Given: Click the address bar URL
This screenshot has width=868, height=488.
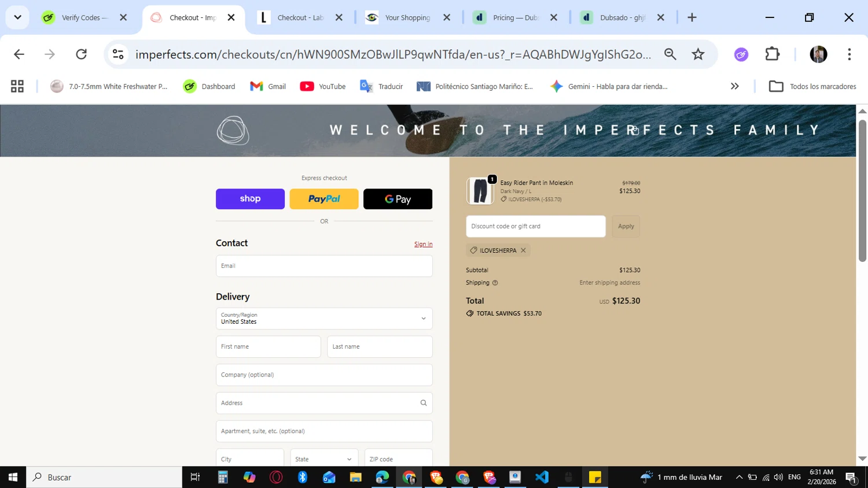Looking at the screenshot, I should [393, 54].
